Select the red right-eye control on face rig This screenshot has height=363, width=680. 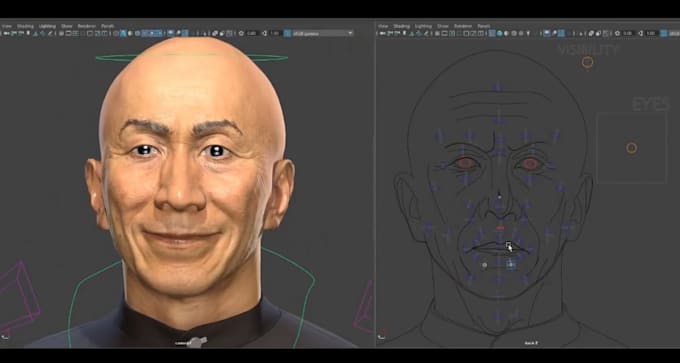click(466, 163)
